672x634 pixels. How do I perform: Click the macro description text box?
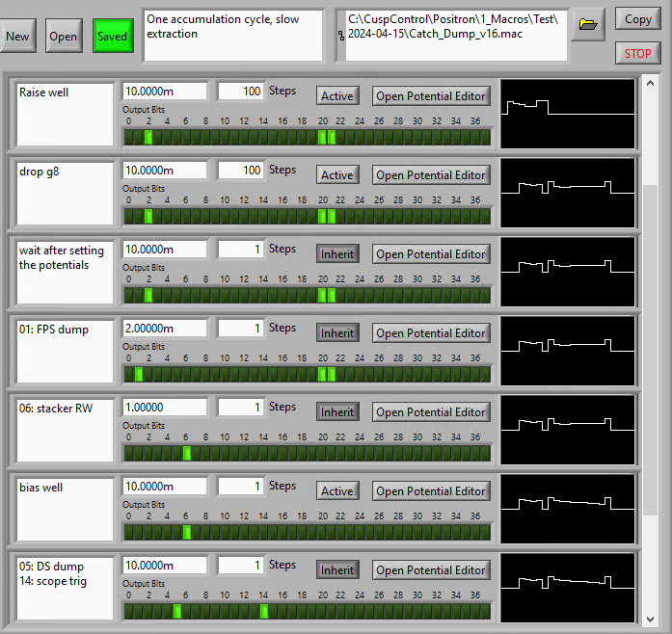coord(232,35)
